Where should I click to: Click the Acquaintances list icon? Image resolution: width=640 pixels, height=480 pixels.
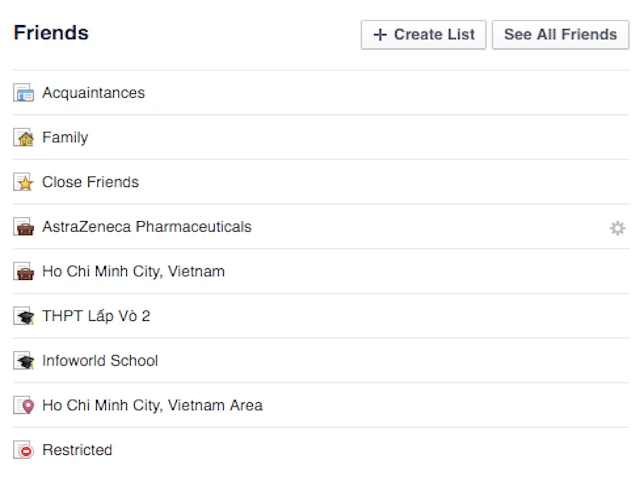(x=24, y=93)
